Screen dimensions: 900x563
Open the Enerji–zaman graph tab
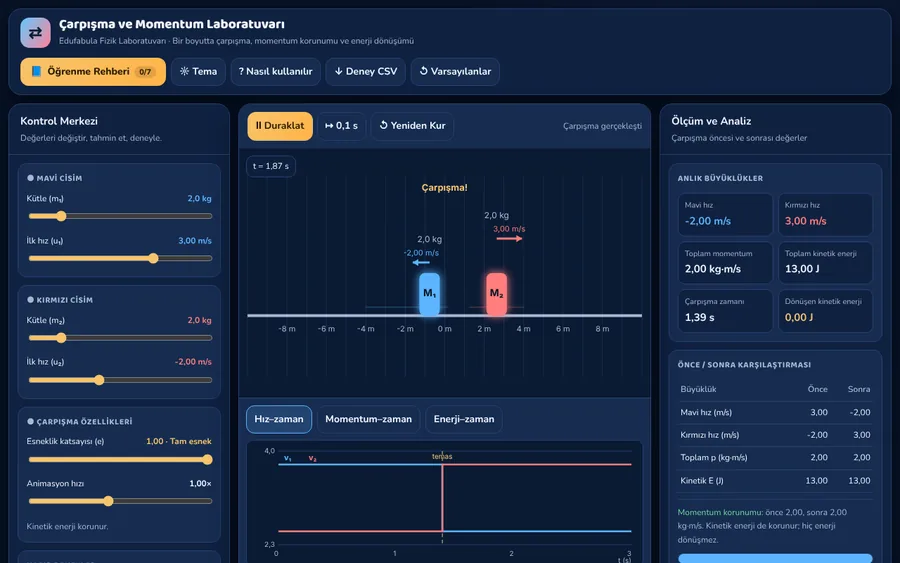click(464, 419)
